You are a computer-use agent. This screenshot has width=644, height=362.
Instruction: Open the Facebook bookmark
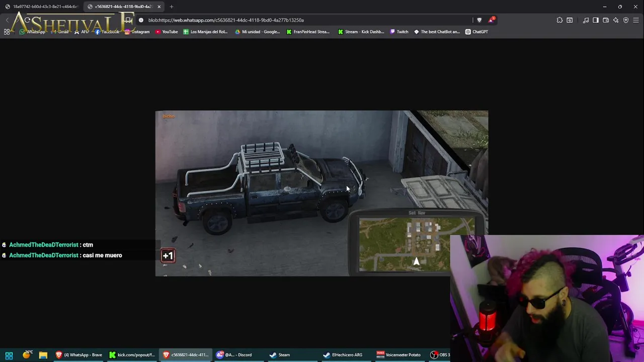pyautogui.click(x=107, y=32)
